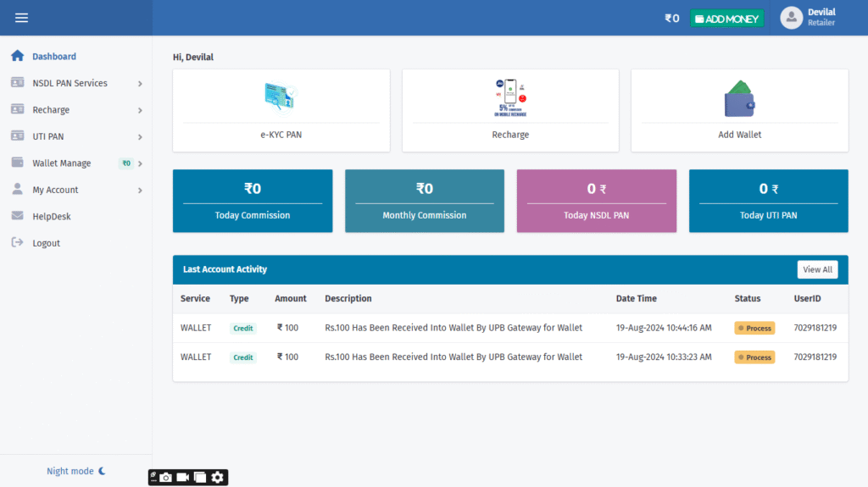Viewport: 868px width, 487px height.
Task: Expand the UTI PAN submenu arrow
Action: pos(139,137)
